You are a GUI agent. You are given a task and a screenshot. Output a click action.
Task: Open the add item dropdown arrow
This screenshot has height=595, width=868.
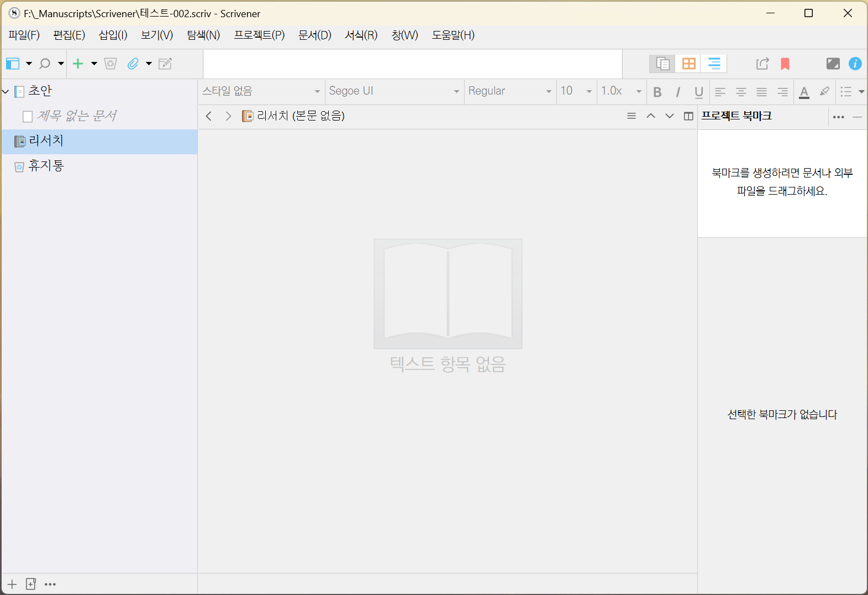click(94, 64)
